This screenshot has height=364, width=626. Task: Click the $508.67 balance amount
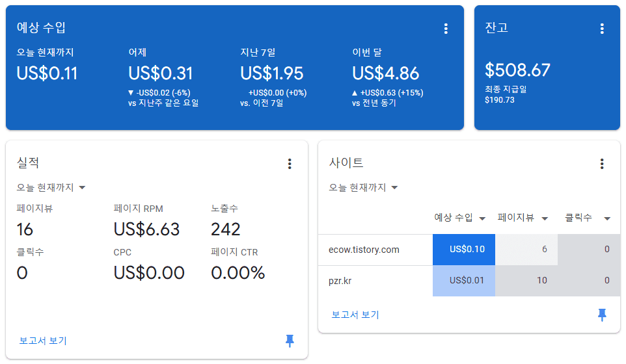pyautogui.click(x=517, y=70)
